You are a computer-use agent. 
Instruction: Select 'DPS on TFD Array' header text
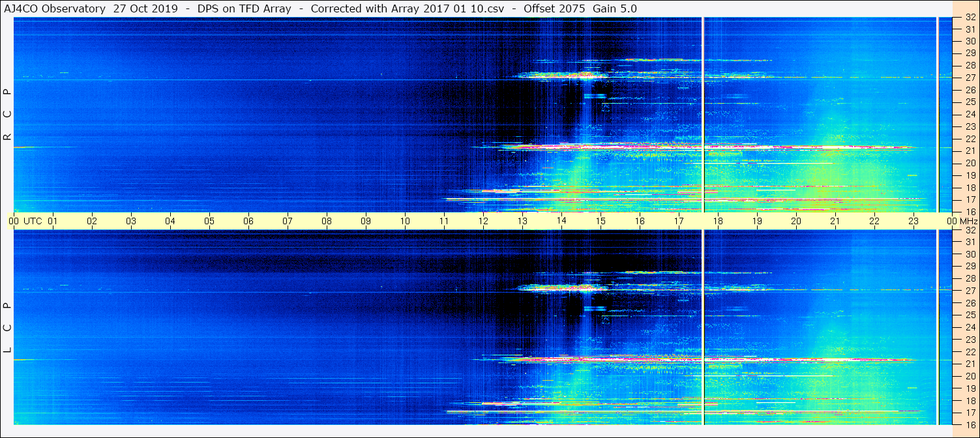point(245,8)
